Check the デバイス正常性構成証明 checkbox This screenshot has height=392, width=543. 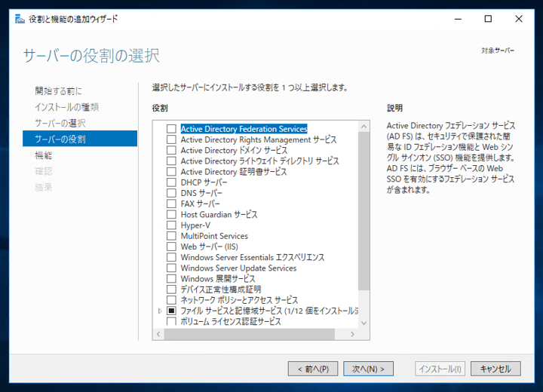pyautogui.click(x=171, y=289)
